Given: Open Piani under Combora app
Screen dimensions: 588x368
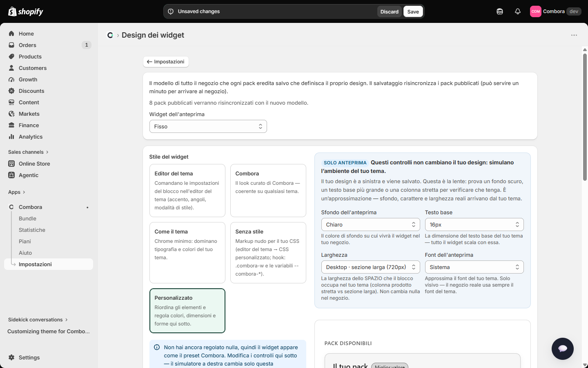Looking at the screenshot, I should point(25,241).
